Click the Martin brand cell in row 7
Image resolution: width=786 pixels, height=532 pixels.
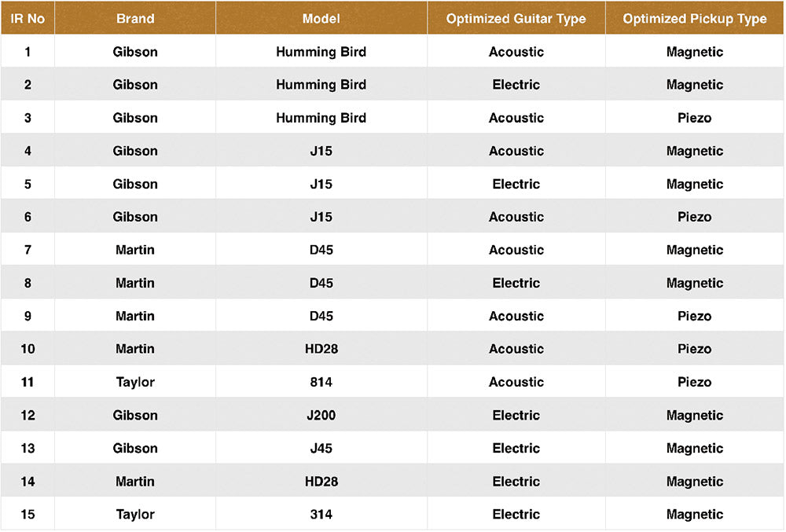pos(135,250)
